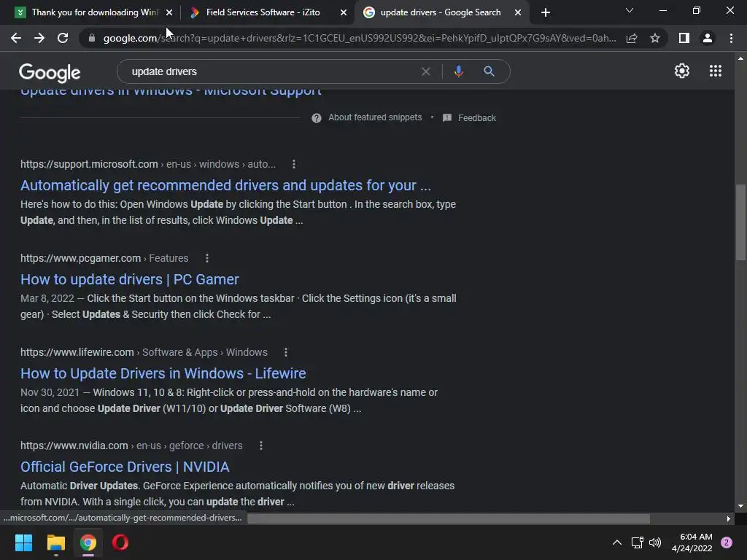The height and width of the screenshot is (560, 747).
Task: Open volume control in tray
Action: (x=655, y=542)
